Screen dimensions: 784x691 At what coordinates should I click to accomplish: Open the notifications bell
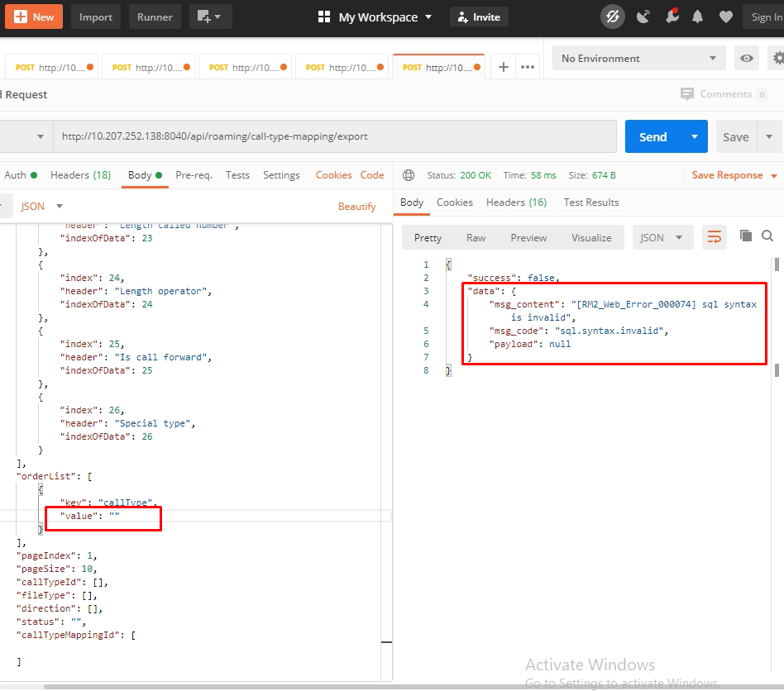698,17
